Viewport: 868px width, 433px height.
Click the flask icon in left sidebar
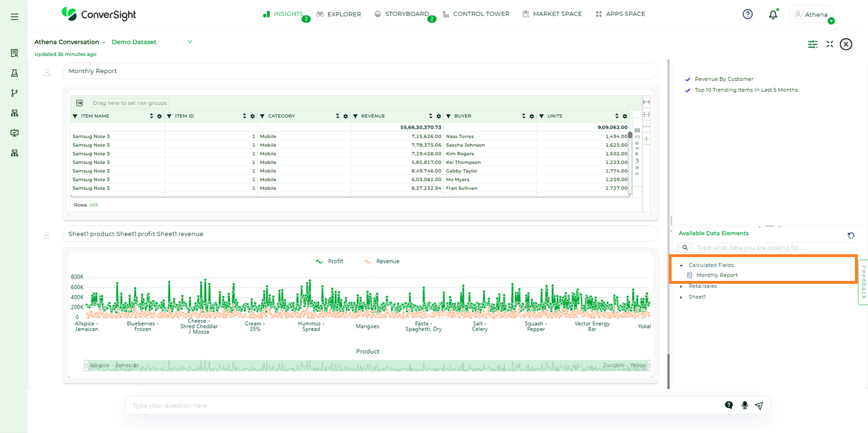[15, 73]
